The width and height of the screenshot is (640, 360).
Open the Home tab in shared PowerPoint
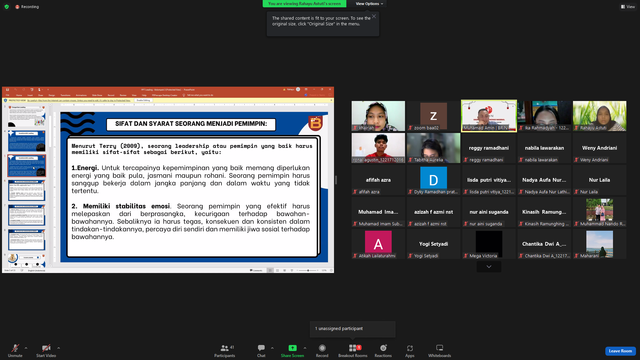pyautogui.click(x=19, y=95)
